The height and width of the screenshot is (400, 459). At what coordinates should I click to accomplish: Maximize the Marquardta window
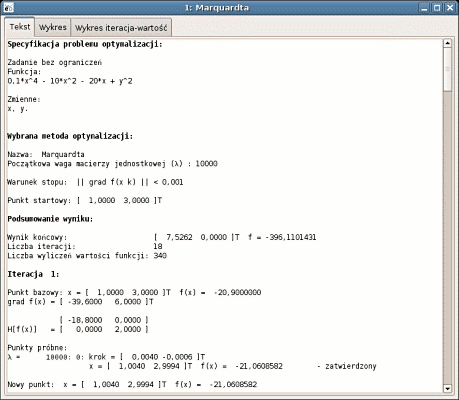pos(437,8)
